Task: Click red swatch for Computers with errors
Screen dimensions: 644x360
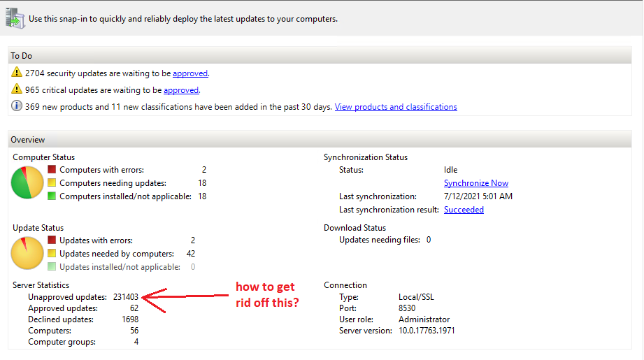Action: [52, 169]
